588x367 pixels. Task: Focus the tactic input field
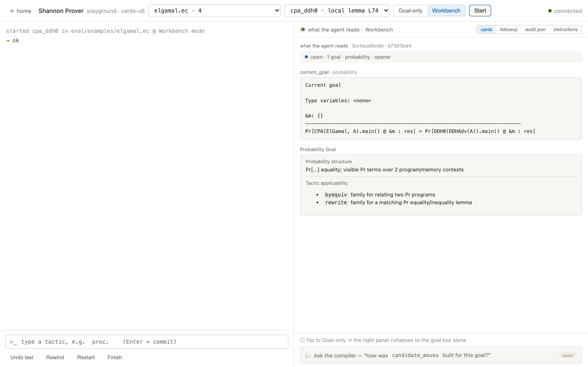(147, 342)
